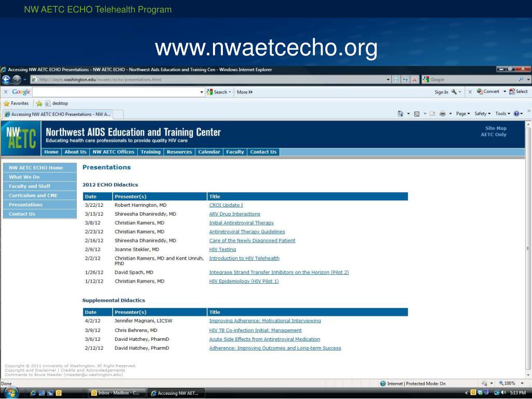The height and width of the screenshot is (399, 532).
Task: Open the zoom level 100% dropdown
Action: [x=522, y=383]
